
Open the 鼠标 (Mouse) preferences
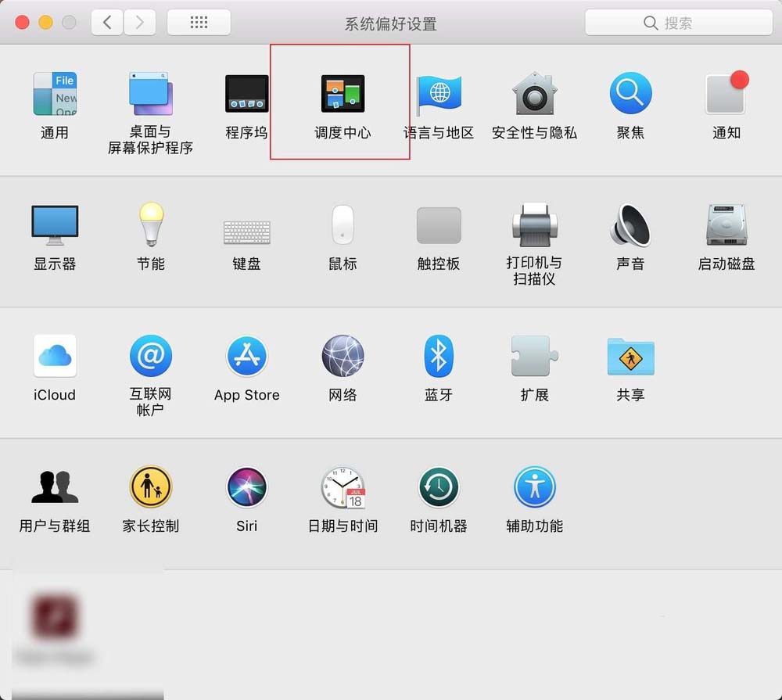pos(343,224)
